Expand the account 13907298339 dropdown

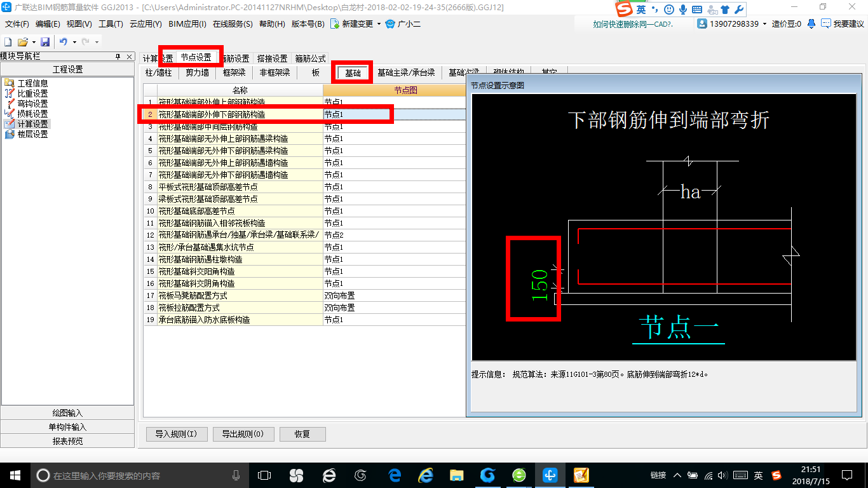[x=765, y=24]
